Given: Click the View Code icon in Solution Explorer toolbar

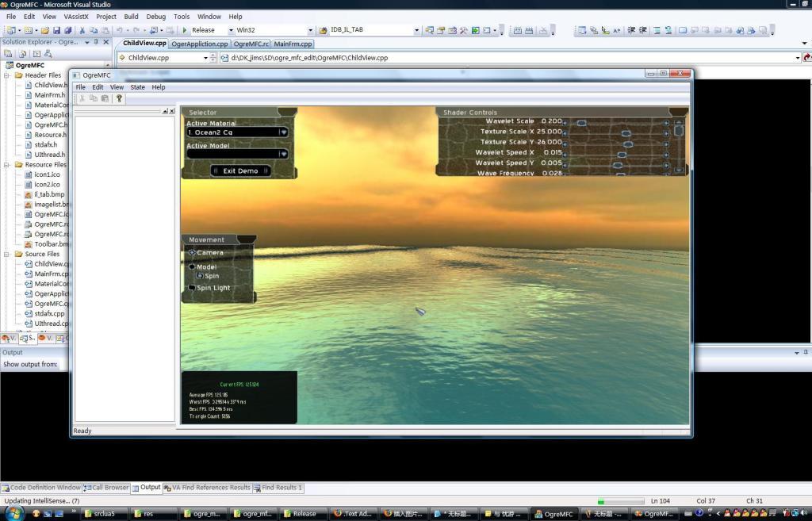Looking at the screenshot, I should (36, 53).
